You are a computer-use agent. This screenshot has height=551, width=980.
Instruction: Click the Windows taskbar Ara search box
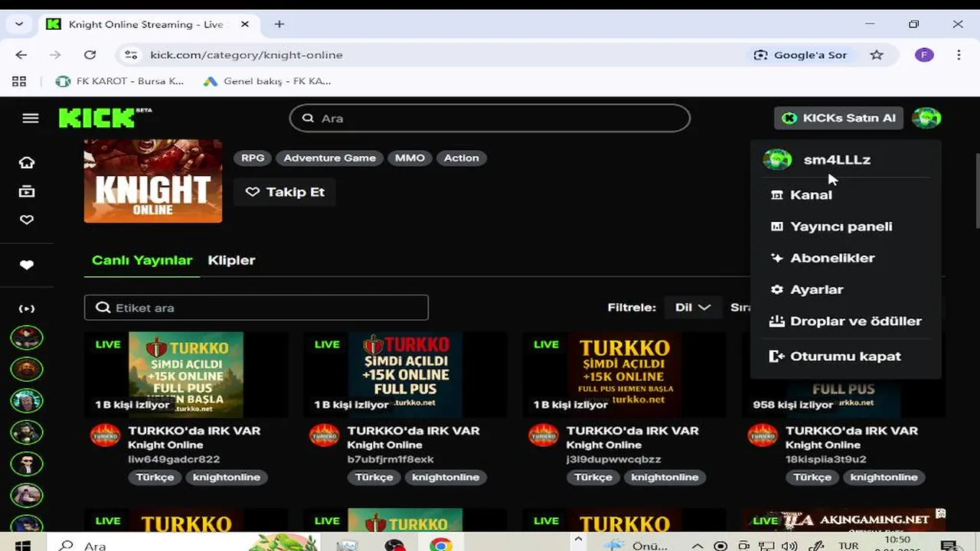click(x=184, y=545)
